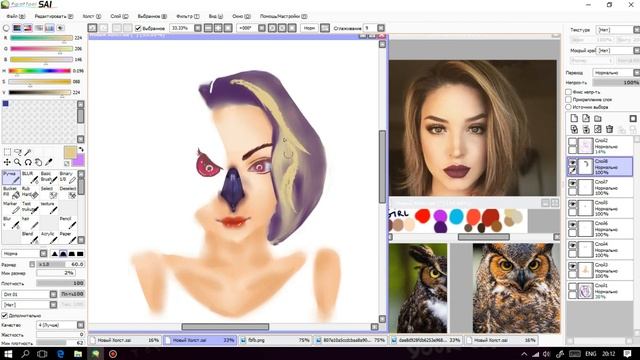Choose the BLUR brush preset
640x360 pixels.
[30, 178]
